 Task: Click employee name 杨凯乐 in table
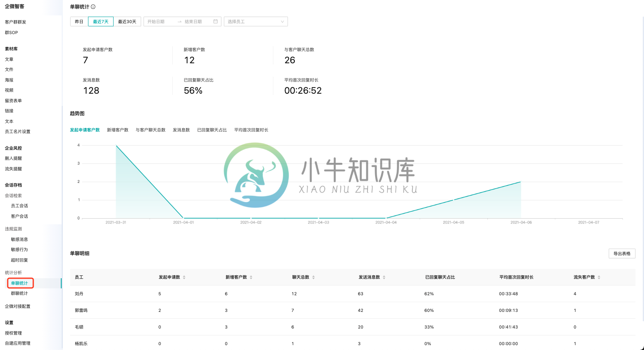click(81, 344)
